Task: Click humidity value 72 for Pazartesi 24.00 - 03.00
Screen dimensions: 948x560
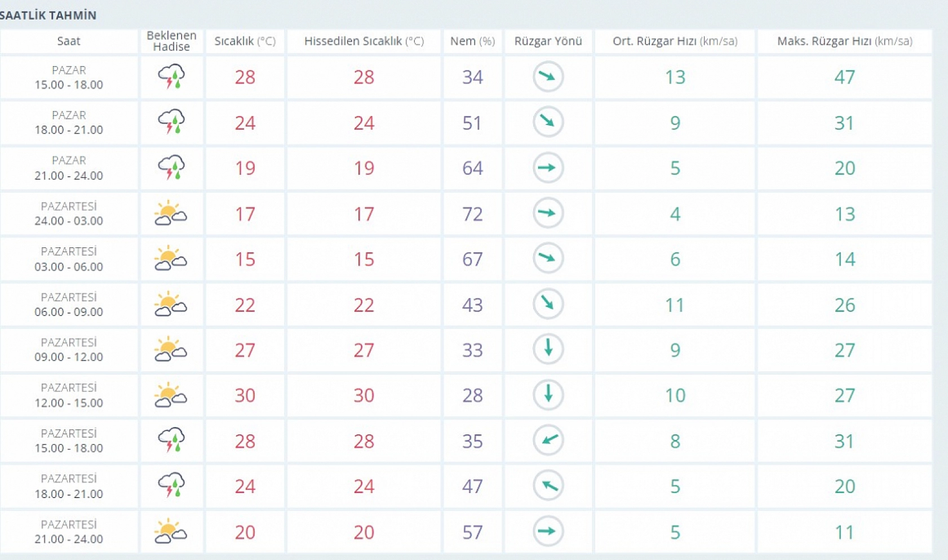Action: tap(472, 214)
